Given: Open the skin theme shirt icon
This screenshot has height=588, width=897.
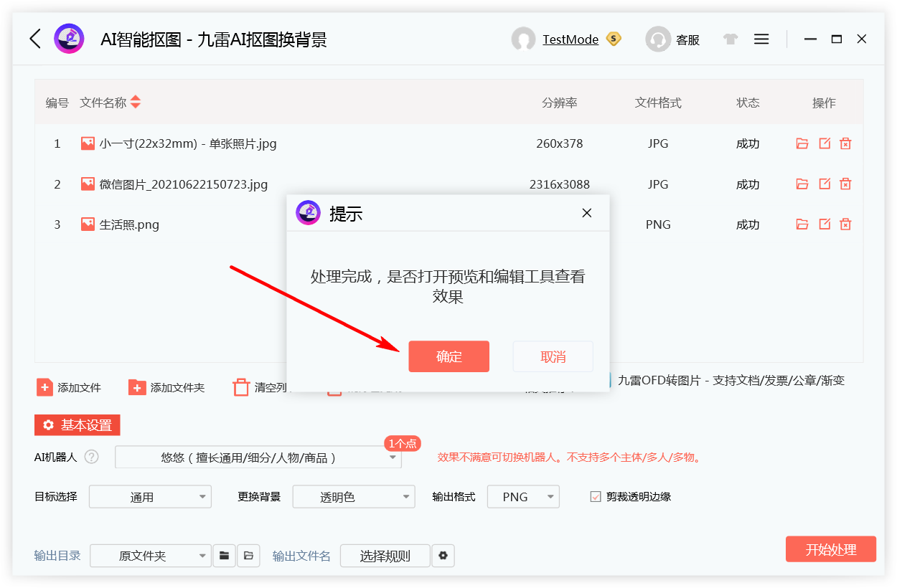Looking at the screenshot, I should tap(731, 39).
